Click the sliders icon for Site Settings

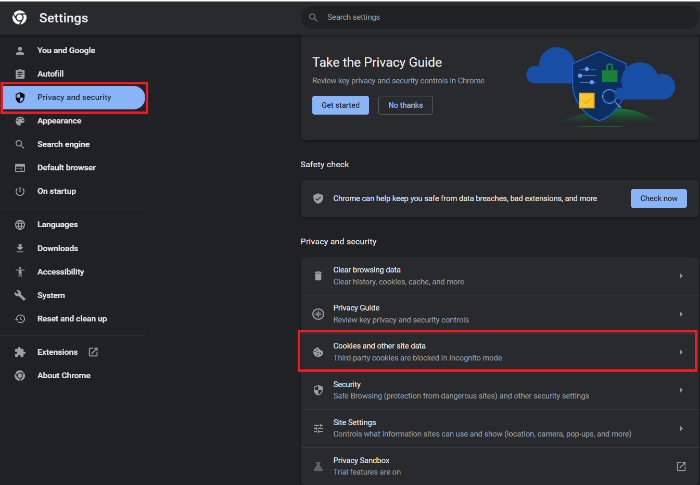pyautogui.click(x=318, y=428)
